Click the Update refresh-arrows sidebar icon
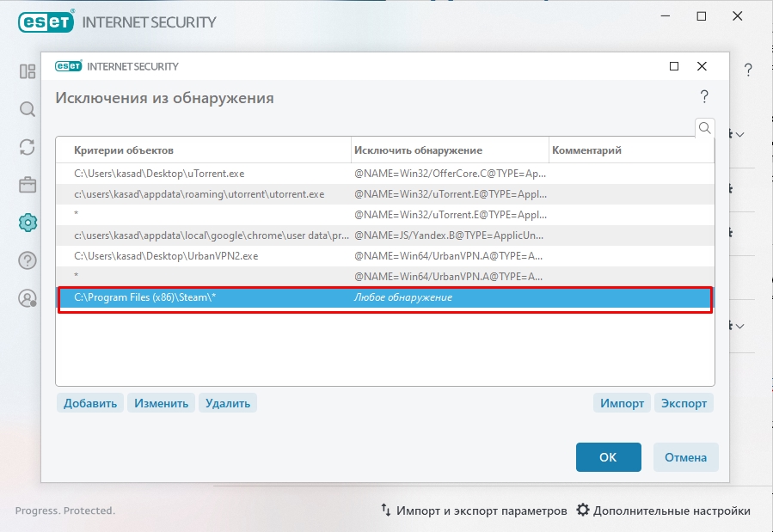 click(x=28, y=147)
